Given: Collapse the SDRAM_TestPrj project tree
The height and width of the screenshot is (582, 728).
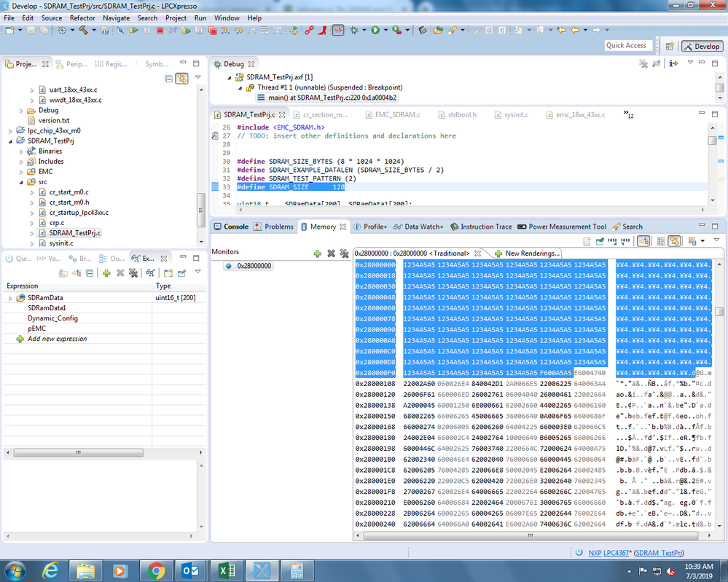Looking at the screenshot, I should 10,141.
